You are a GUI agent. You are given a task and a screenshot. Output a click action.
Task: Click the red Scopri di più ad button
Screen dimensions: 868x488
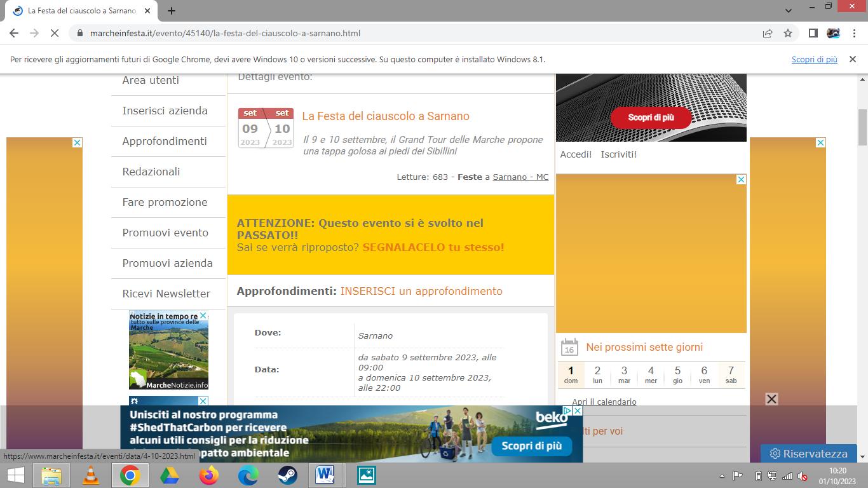click(651, 118)
